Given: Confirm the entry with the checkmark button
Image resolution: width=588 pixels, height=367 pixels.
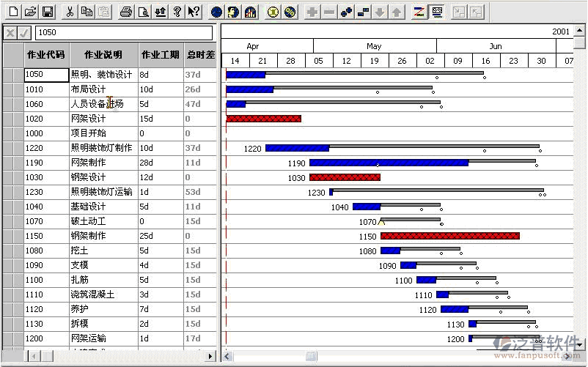Looking at the screenshot, I should click(x=25, y=33).
